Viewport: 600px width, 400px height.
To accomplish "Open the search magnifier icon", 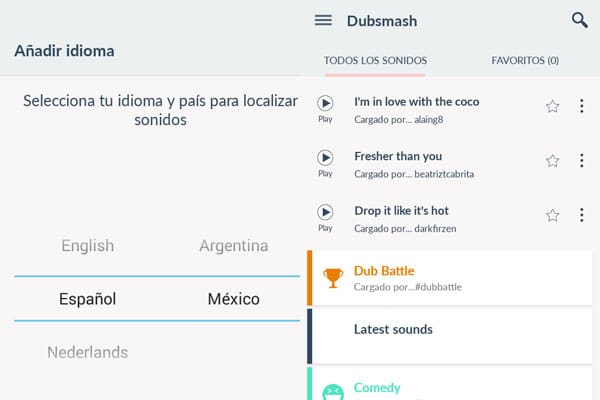I will tap(580, 20).
